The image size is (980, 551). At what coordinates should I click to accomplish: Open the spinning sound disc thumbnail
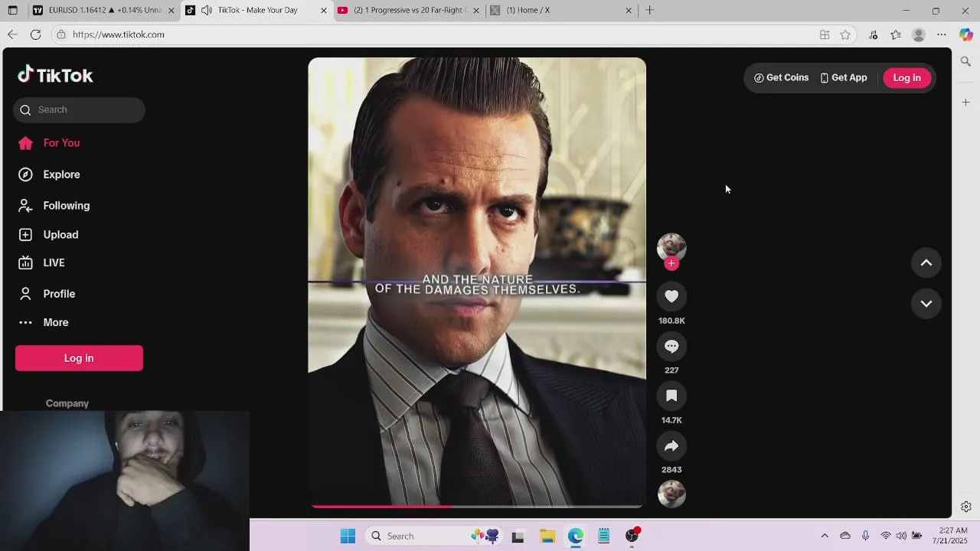point(671,494)
